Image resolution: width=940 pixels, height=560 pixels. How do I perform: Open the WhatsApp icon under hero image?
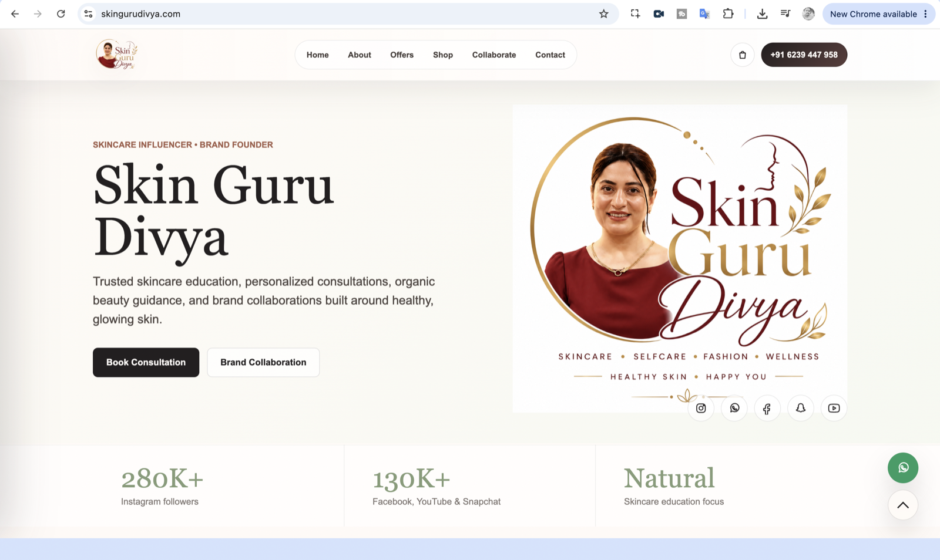pos(734,408)
